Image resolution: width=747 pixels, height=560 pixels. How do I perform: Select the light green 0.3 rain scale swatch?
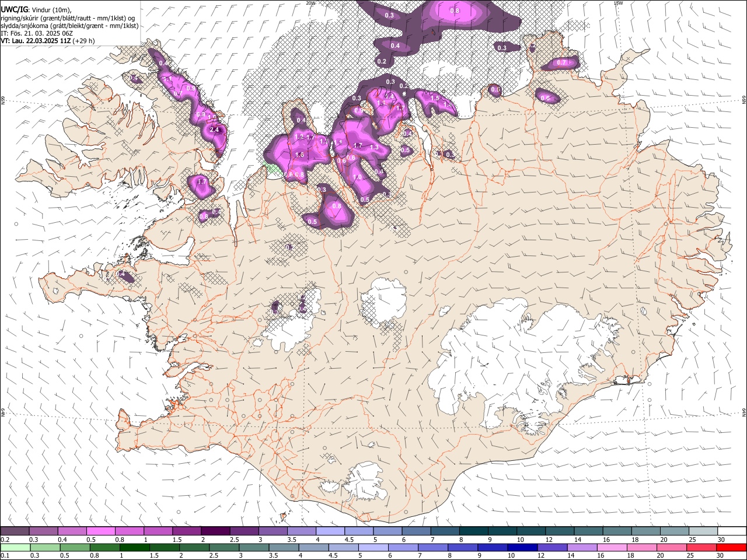coord(46,547)
